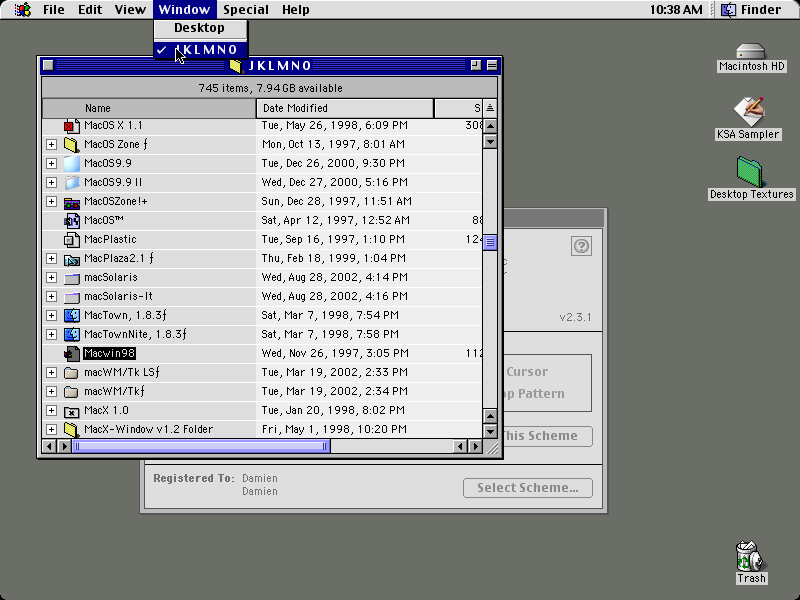Click the Macwin98 file icon
Screen dimensions: 800x600
tap(71, 354)
